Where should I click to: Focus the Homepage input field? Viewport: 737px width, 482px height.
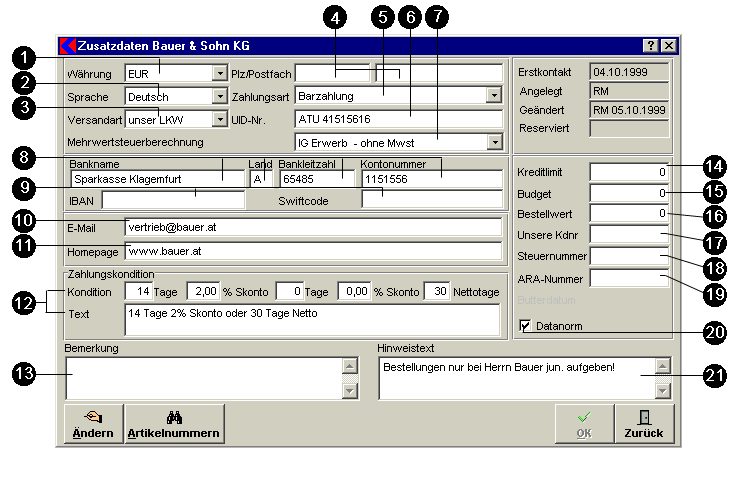[312, 250]
